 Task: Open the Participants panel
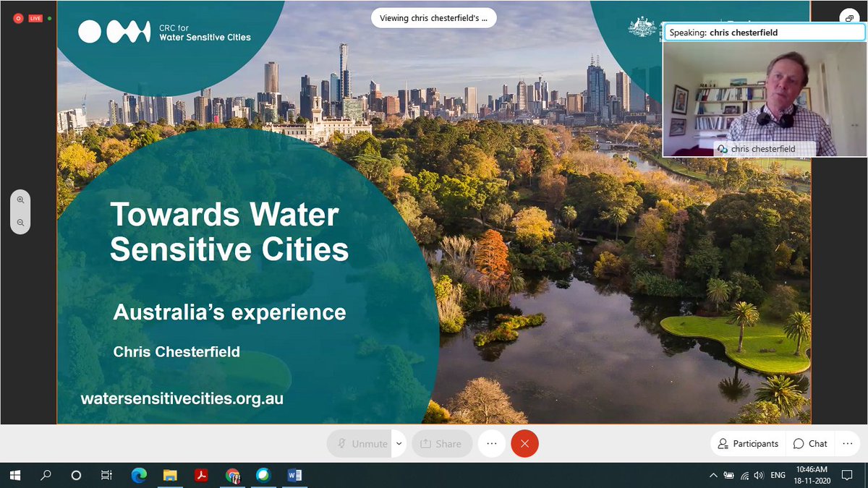pyautogui.click(x=749, y=444)
